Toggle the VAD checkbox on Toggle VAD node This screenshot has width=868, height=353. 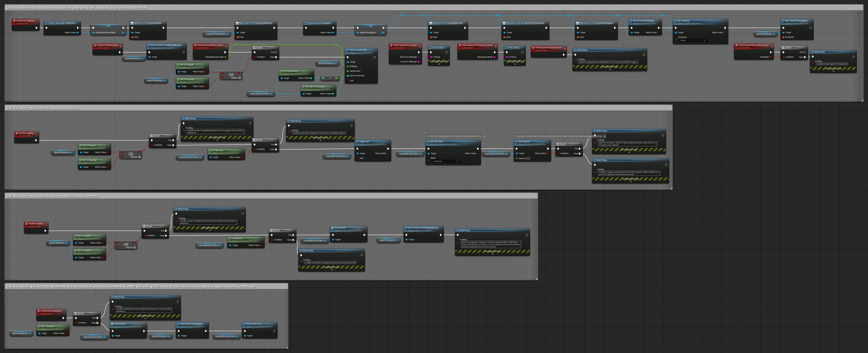(366, 158)
